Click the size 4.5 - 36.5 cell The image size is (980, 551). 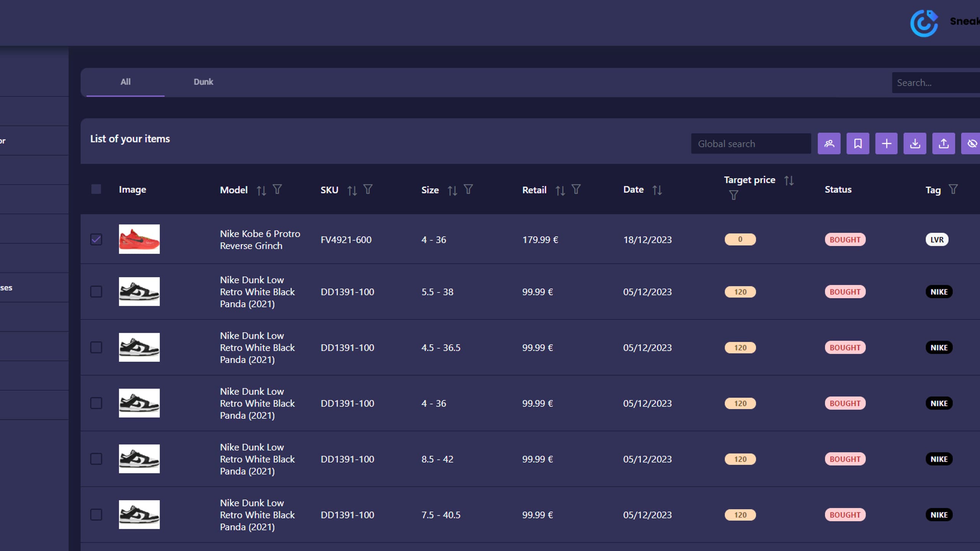point(441,348)
